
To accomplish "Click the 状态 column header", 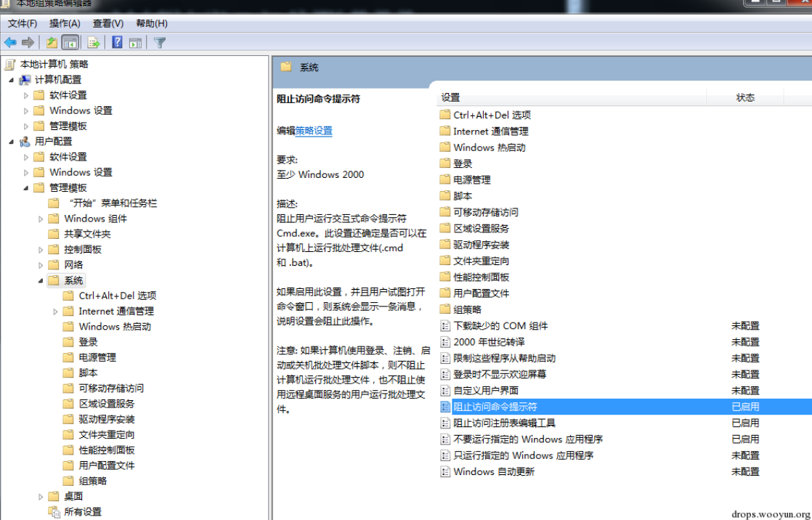I will (745, 97).
